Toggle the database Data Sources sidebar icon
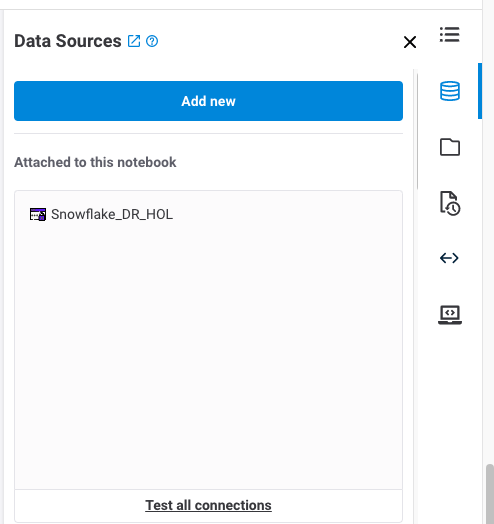Viewport: 494px width, 524px height. [450, 91]
